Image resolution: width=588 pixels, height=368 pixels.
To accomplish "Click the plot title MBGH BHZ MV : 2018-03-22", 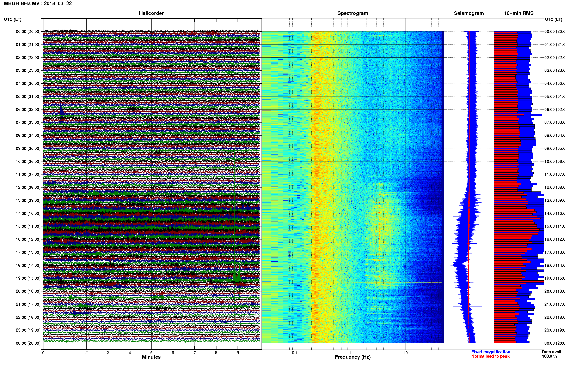I will click(38, 3).
